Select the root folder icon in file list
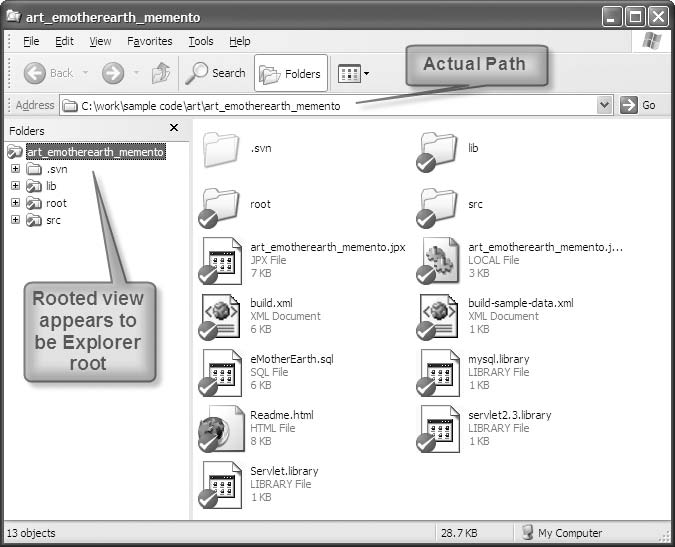This screenshot has width=675, height=547. pos(221,205)
